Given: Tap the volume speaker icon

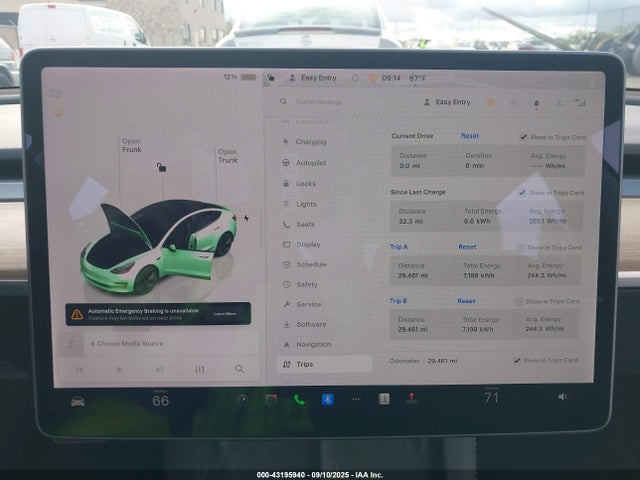Looking at the screenshot, I should click(x=562, y=397).
